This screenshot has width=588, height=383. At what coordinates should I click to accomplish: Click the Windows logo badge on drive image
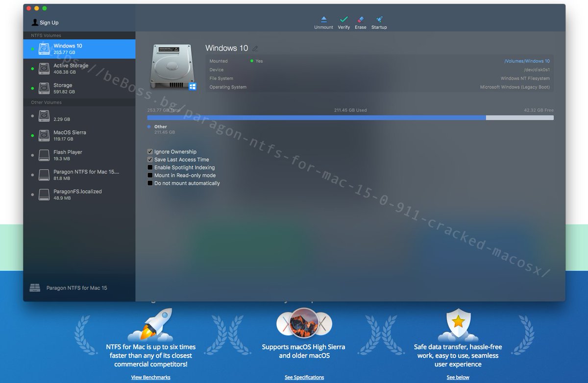[x=192, y=87]
